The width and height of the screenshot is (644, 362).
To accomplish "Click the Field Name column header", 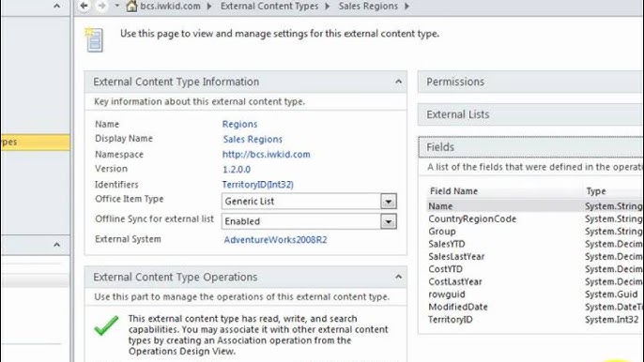I will 453,191.
